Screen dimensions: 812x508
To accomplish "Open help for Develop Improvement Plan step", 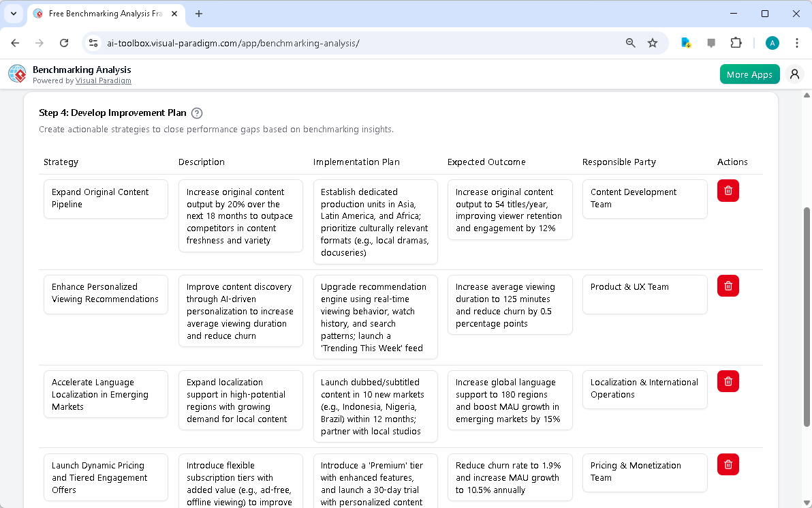I will (x=197, y=113).
